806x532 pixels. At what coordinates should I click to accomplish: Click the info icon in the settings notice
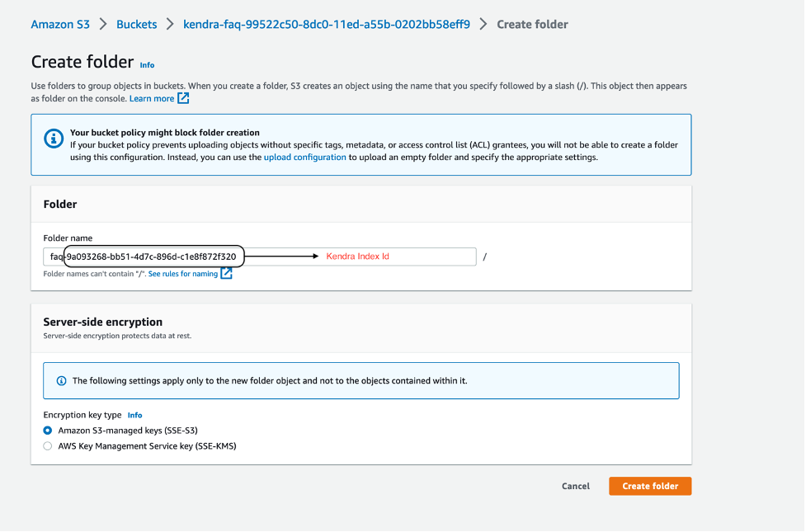(x=61, y=381)
